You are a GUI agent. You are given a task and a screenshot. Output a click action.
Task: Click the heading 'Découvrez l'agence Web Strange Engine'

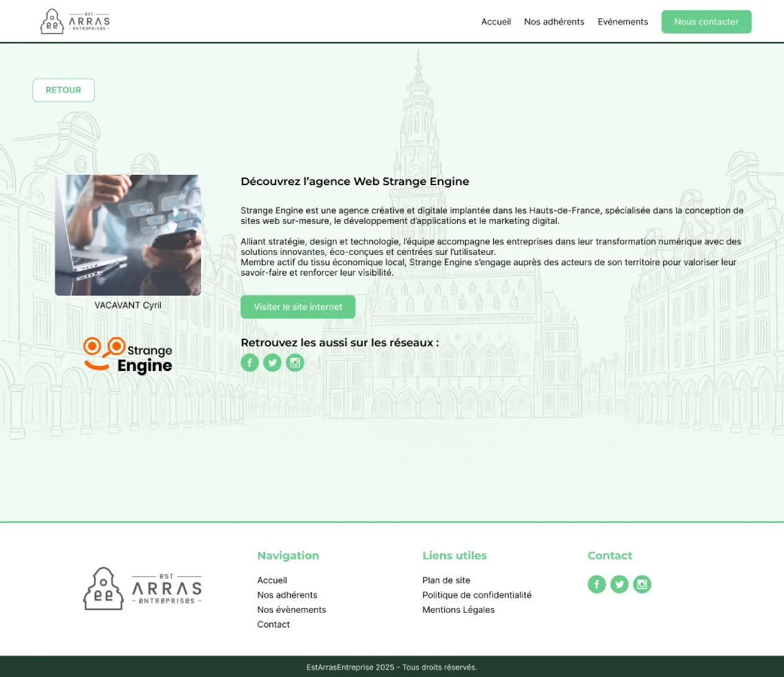point(355,182)
